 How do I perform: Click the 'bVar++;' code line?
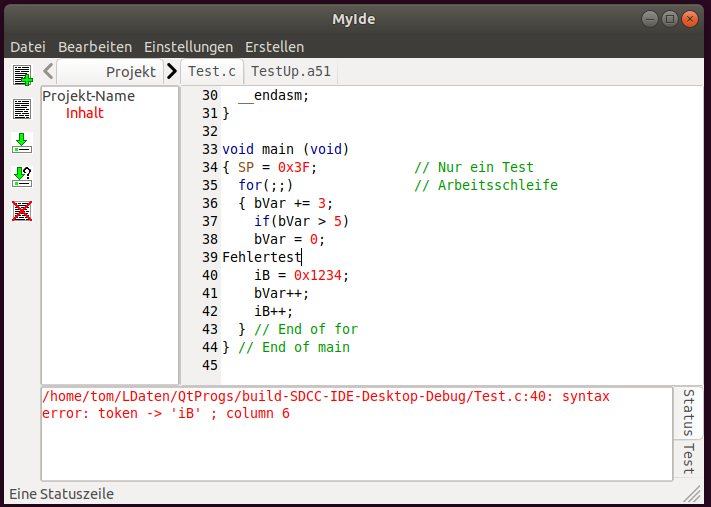282,293
